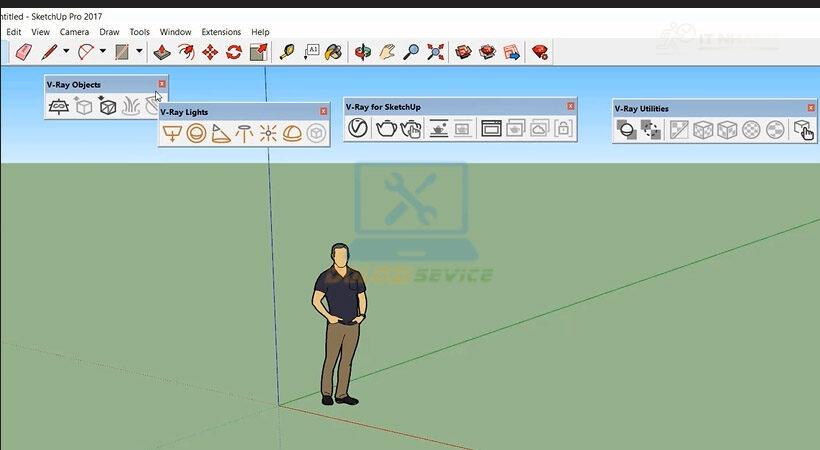Pick the Line pencil tool
This screenshot has height=450, width=820.
[x=49, y=52]
